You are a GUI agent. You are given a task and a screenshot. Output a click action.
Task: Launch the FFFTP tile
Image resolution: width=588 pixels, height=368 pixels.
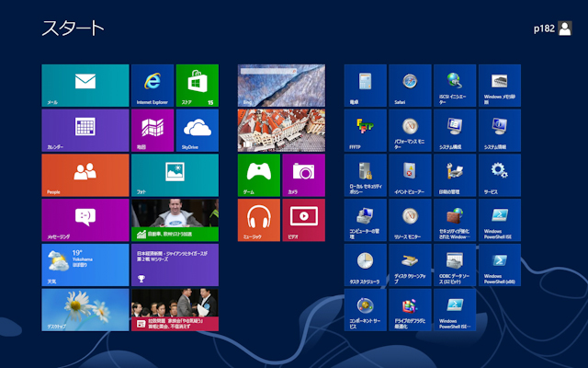[x=366, y=131]
